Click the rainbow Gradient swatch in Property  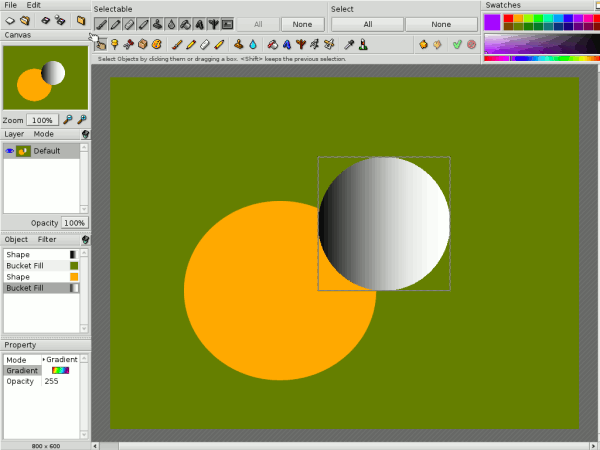[x=60, y=370]
